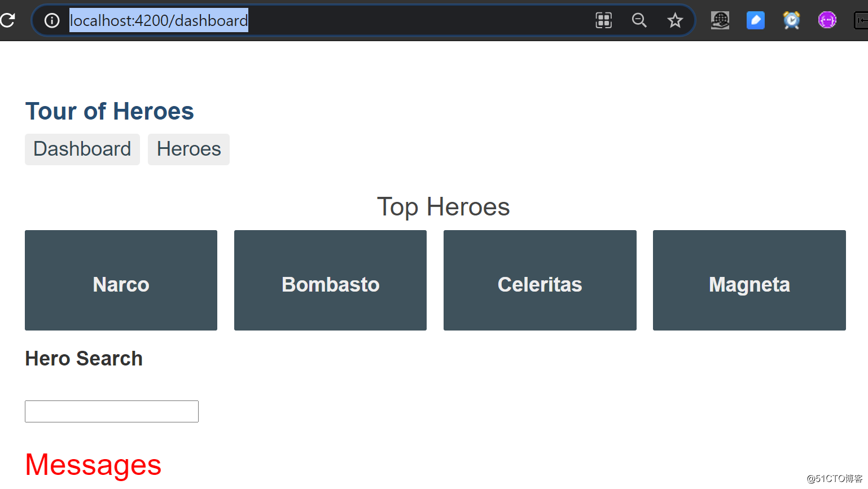Open the globe laptop extension icon
This screenshot has height=489, width=868.
tap(720, 20)
